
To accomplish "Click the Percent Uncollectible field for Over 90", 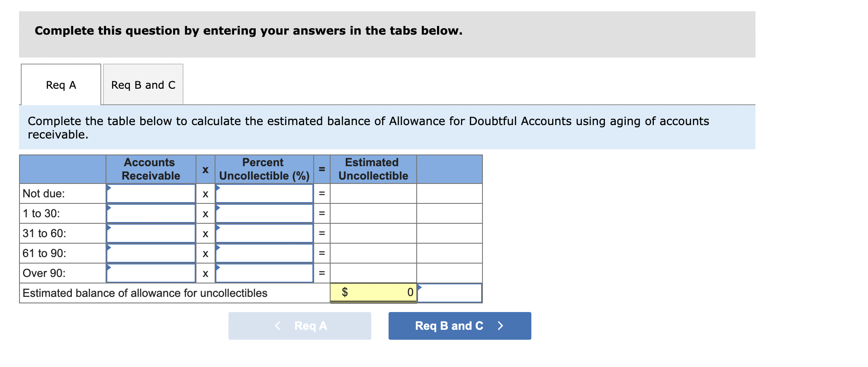I will [x=264, y=273].
